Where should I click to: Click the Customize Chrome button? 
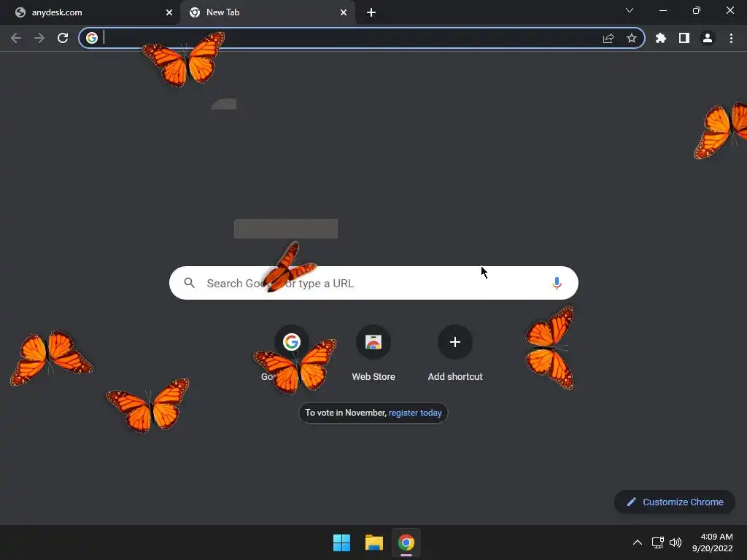pyautogui.click(x=675, y=502)
